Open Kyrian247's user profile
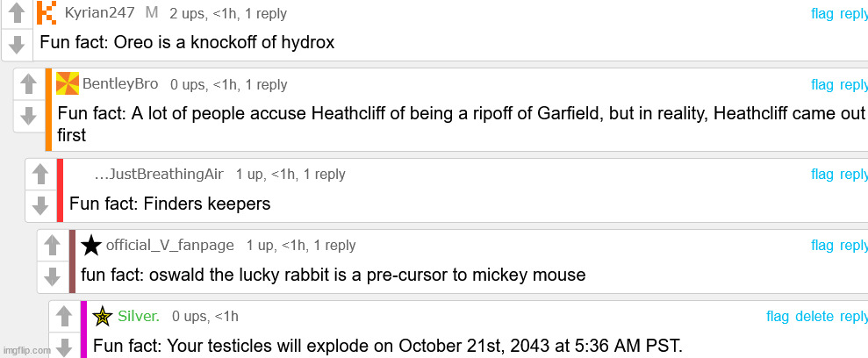This screenshot has width=868, height=358. [98, 13]
